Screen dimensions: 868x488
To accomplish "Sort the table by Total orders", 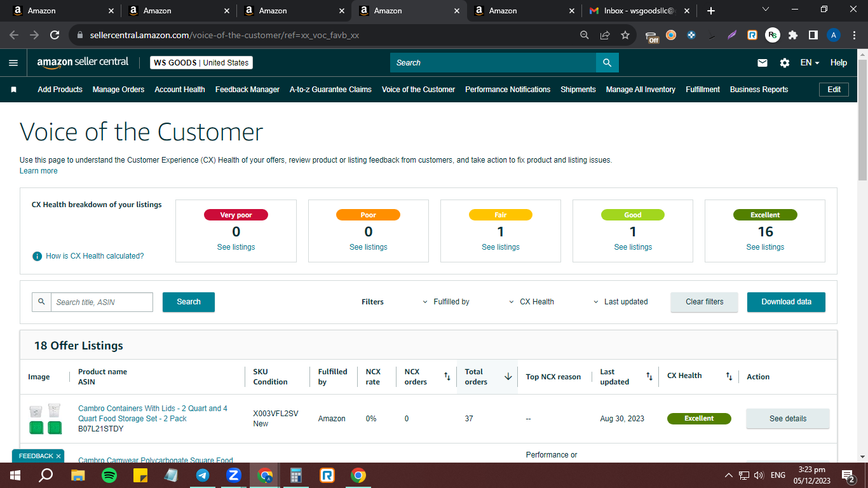I will point(508,377).
